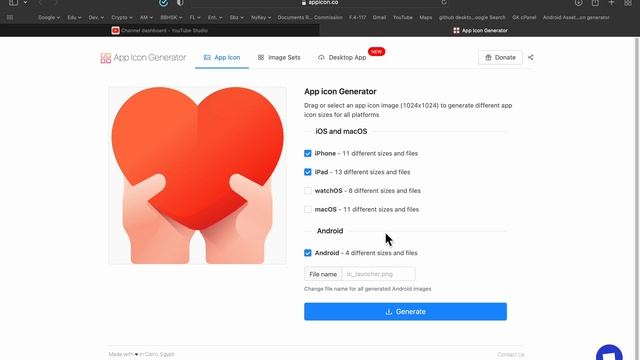Expand the Ent. bookmarks folder
The width and height of the screenshot is (640, 360).
[215, 18]
